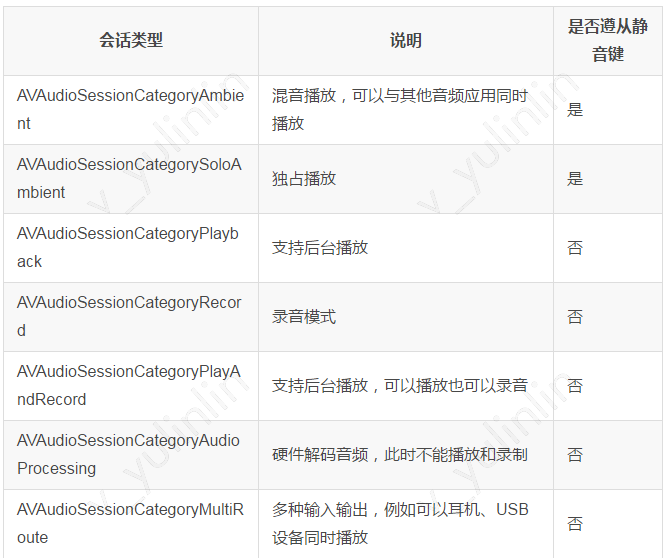The height and width of the screenshot is (558, 666).
Task: Click the 支持后台播放 description in the Playback row
Action: tap(320, 248)
